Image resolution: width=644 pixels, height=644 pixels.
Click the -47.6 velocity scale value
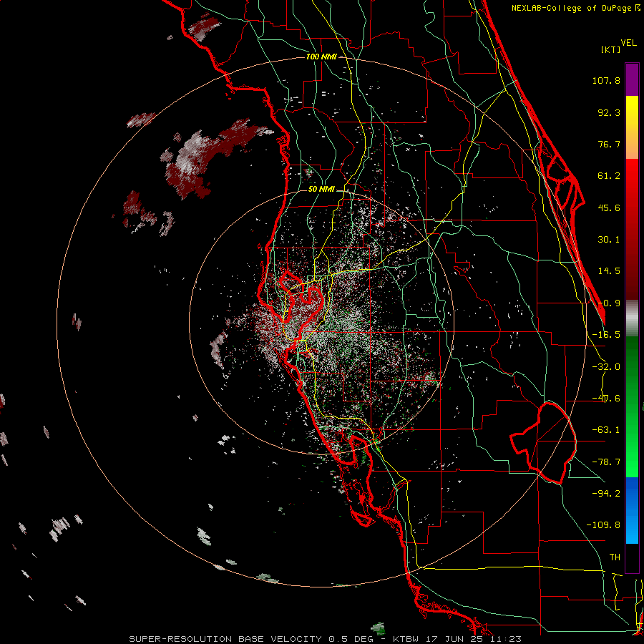click(x=606, y=399)
